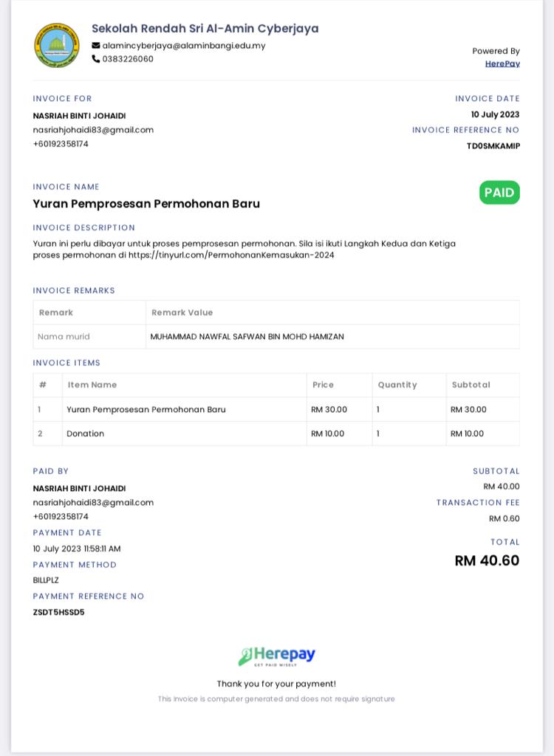554x756 pixels.
Task: Click the Subtotal column header
Action: 471,385
